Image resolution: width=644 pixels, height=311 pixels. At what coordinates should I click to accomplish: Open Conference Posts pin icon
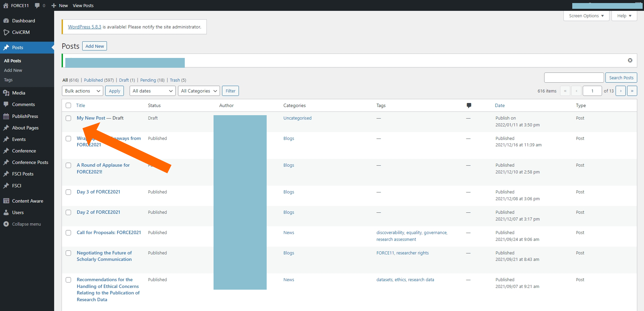tap(6, 162)
